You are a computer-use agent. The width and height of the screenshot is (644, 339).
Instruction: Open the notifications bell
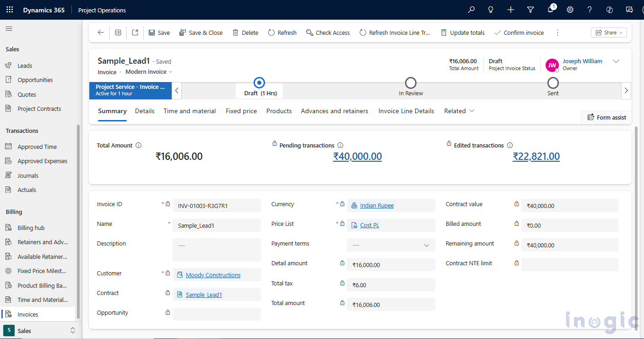[551, 10]
